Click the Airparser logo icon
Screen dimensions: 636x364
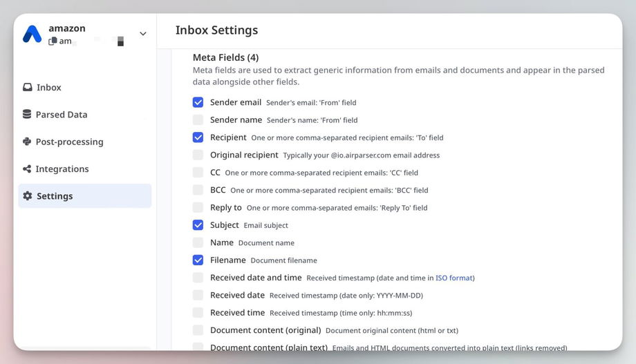(x=32, y=34)
